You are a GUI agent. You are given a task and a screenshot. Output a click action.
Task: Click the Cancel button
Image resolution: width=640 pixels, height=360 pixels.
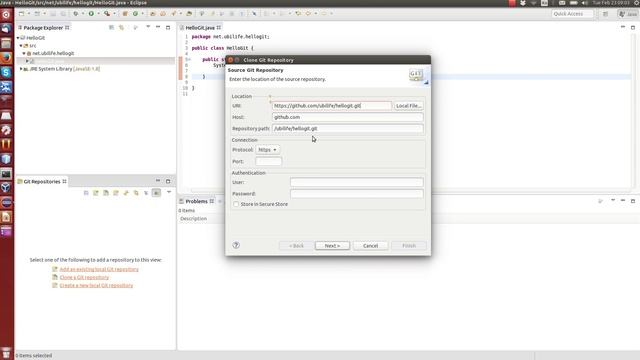pos(371,246)
